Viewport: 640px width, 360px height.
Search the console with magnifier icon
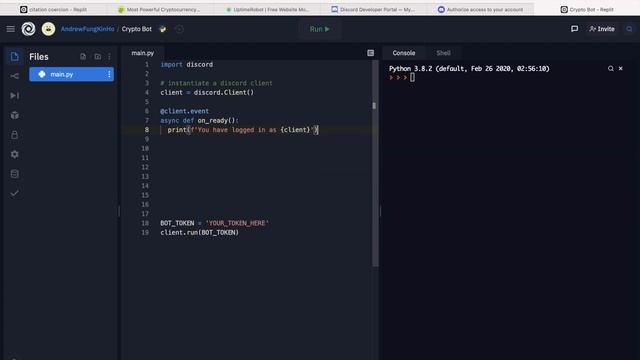611,69
